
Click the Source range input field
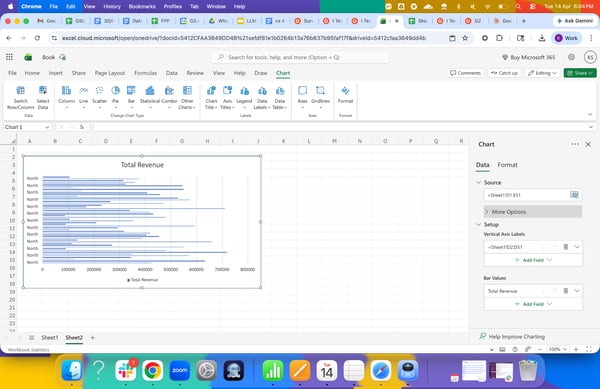[527, 195]
